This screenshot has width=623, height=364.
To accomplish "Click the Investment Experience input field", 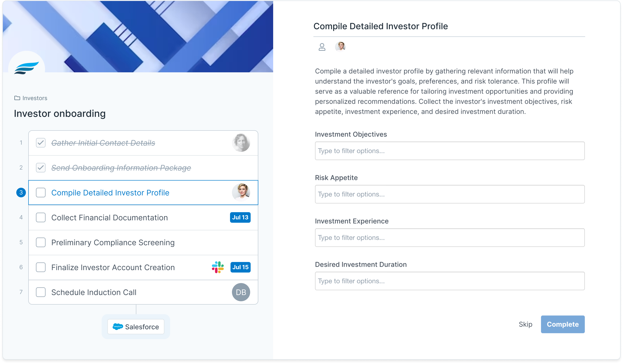I will coord(450,238).
